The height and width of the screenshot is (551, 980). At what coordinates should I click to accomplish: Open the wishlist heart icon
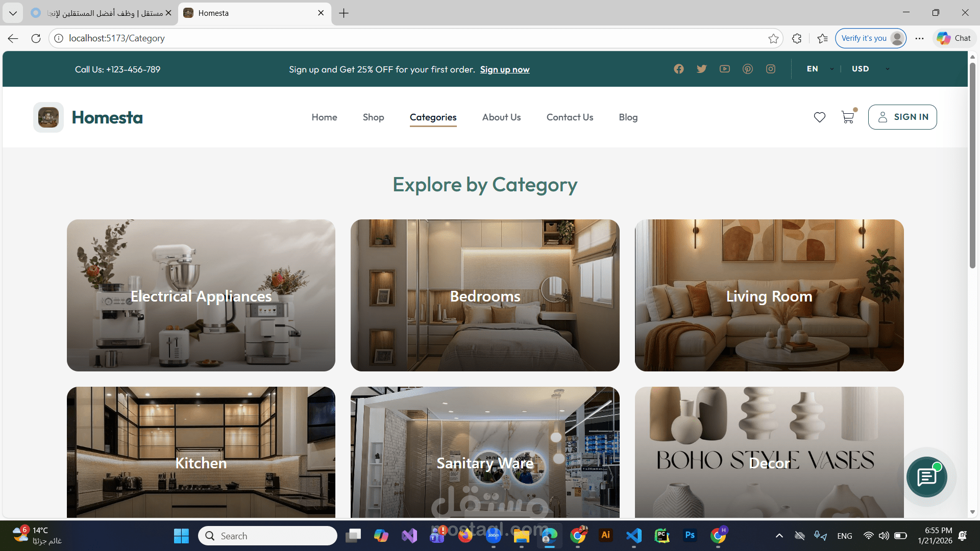819,117
